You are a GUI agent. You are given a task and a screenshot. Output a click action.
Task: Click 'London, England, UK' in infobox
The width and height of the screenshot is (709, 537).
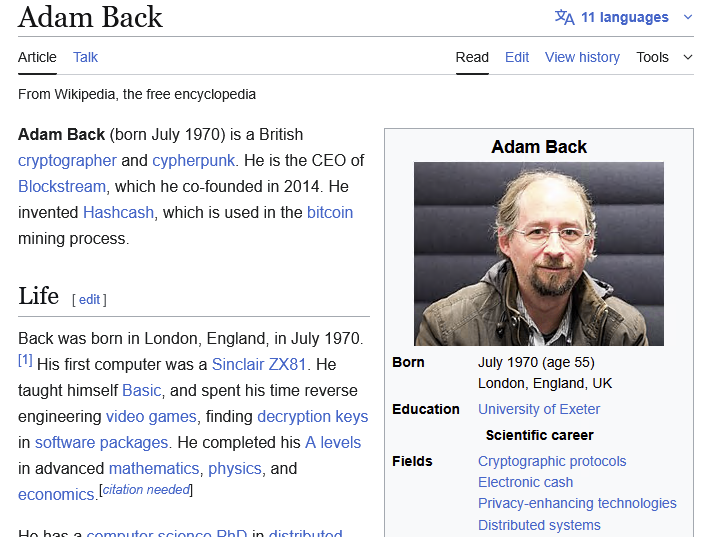[545, 383]
